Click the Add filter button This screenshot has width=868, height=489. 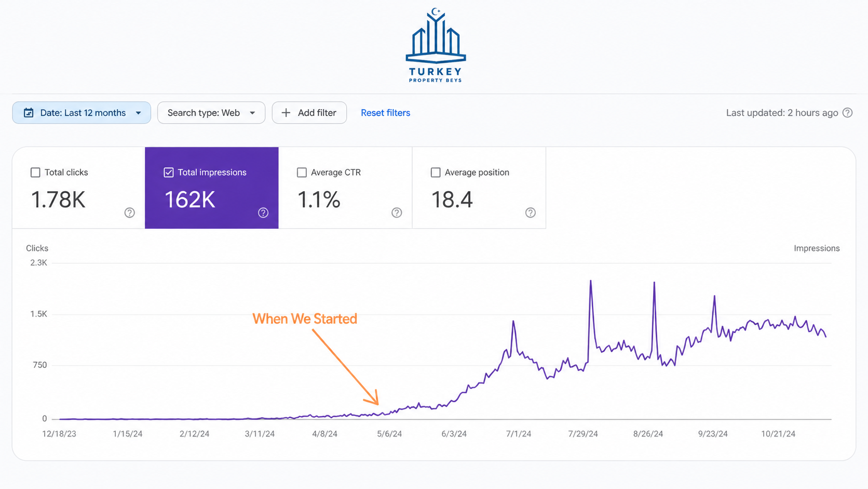[x=309, y=113]
